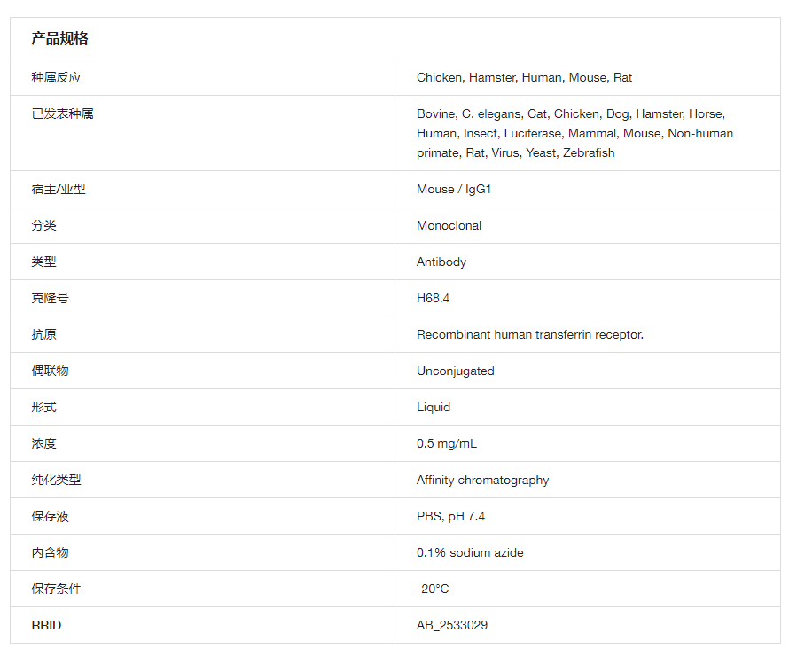The height and width of the screenshot is (672, 797).
Task: Click the Monoclonal classification value
Action: (x=449, y=226)
